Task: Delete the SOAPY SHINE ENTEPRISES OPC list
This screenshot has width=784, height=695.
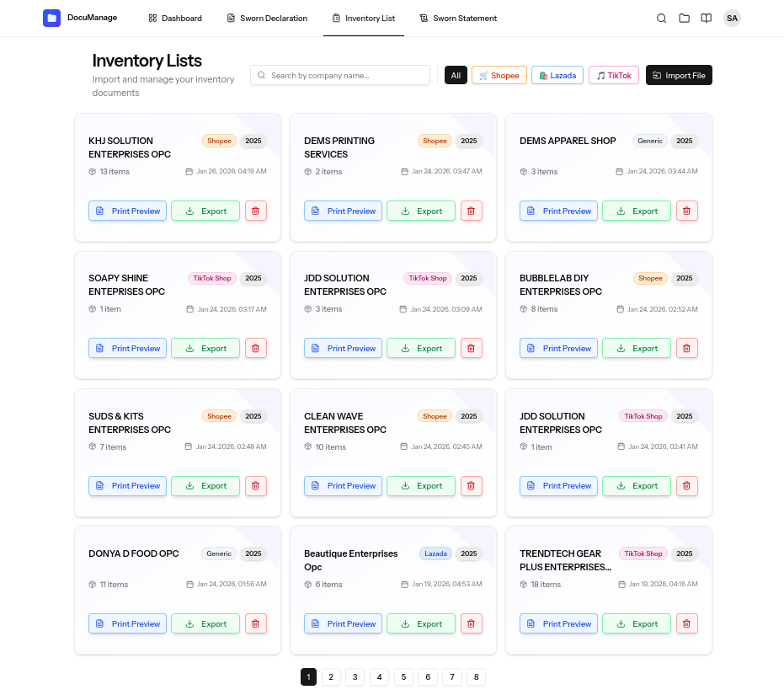Action: 255,348
